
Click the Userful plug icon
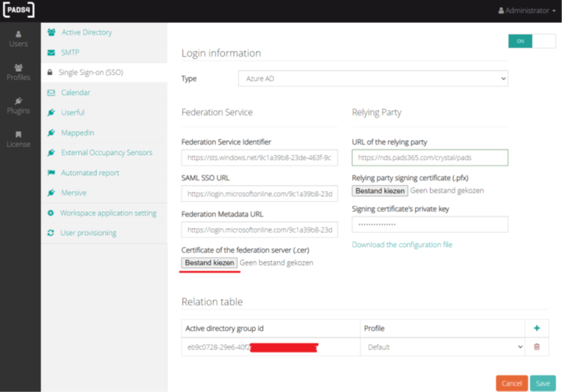point(52,112)
